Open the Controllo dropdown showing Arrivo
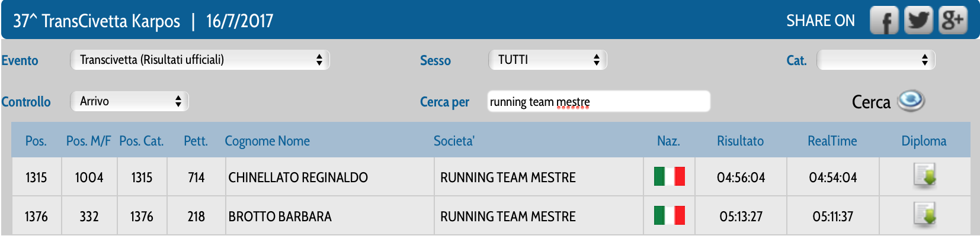This screenshot has height=239, width=980. coord(129,101)
